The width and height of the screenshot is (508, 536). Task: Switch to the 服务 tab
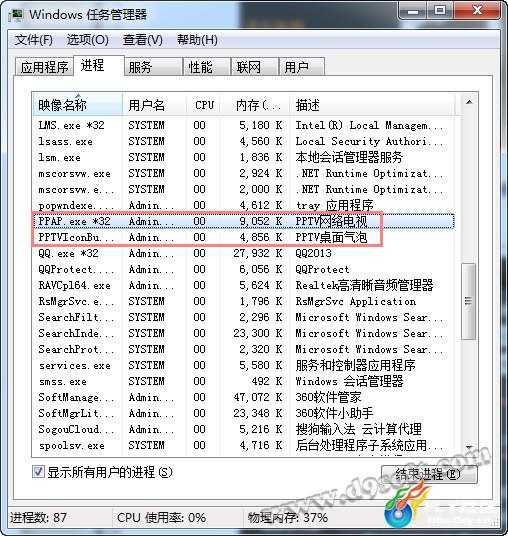[153, 67]
